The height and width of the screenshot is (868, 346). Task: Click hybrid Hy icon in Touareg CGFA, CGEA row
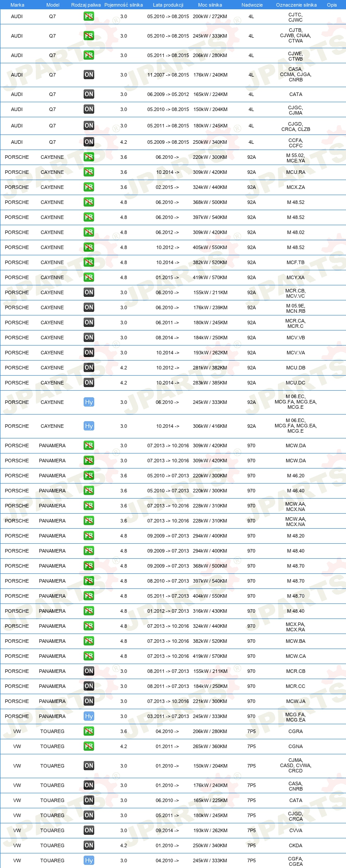click(x=89, y=860)
